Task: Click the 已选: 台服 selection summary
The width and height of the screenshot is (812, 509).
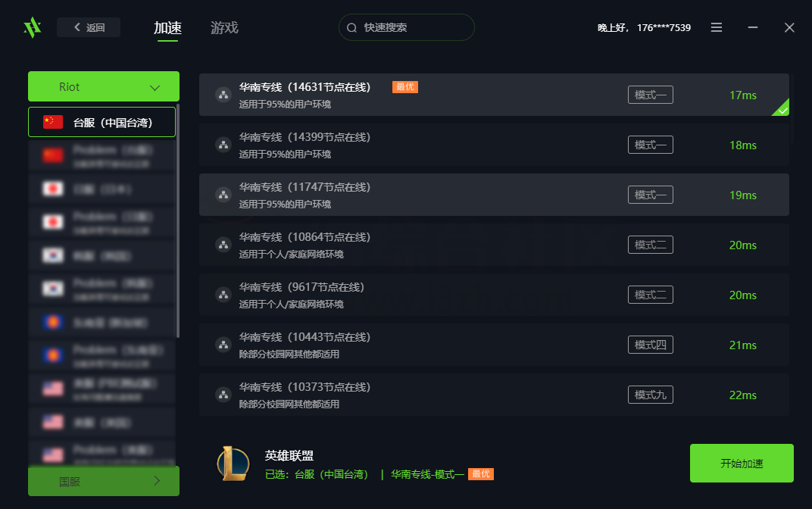Action: click(x=317, y=474)
